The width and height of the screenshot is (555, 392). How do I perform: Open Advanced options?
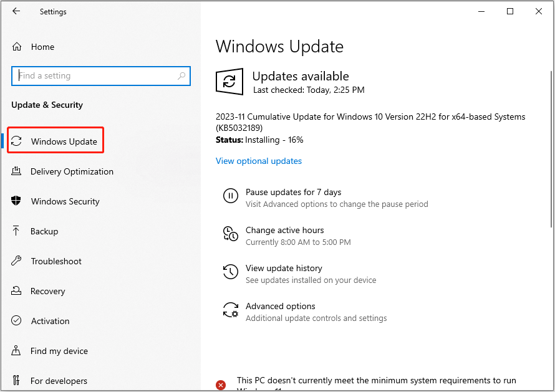click(281, 306)
